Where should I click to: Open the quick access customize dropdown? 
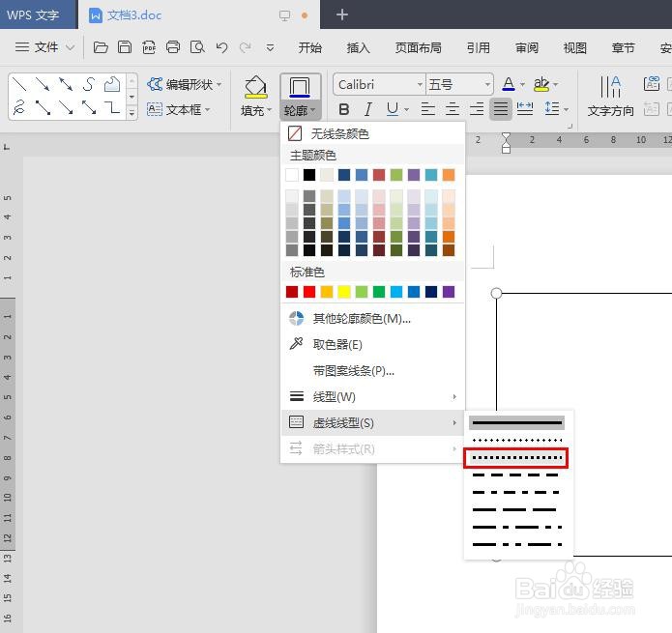[270, 47]
